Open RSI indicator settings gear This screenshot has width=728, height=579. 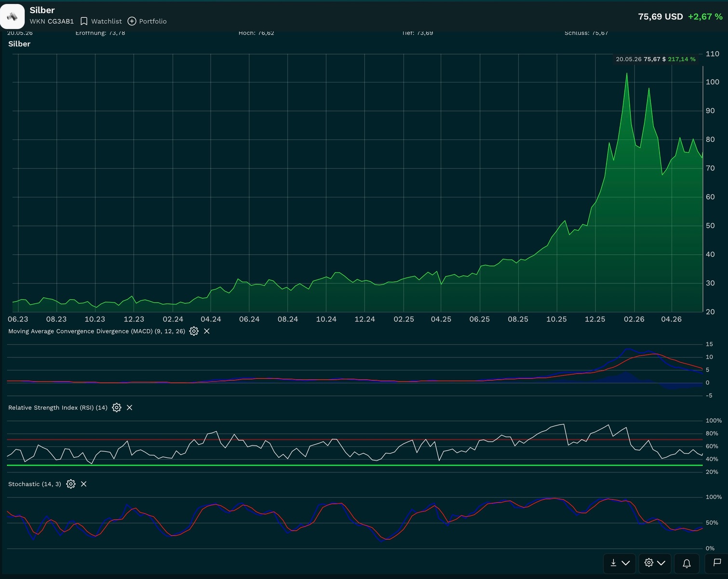click(x=116, y=408)
